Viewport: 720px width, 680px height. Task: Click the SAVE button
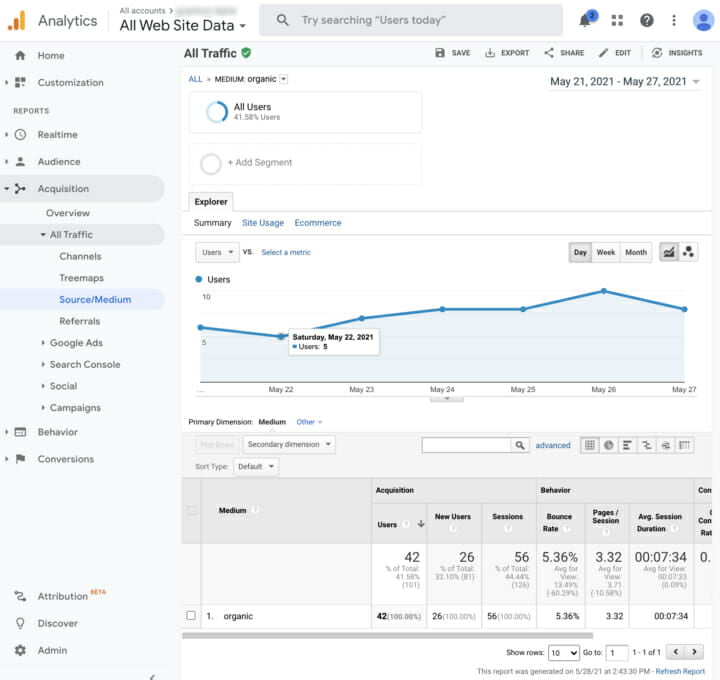(453, 53)
